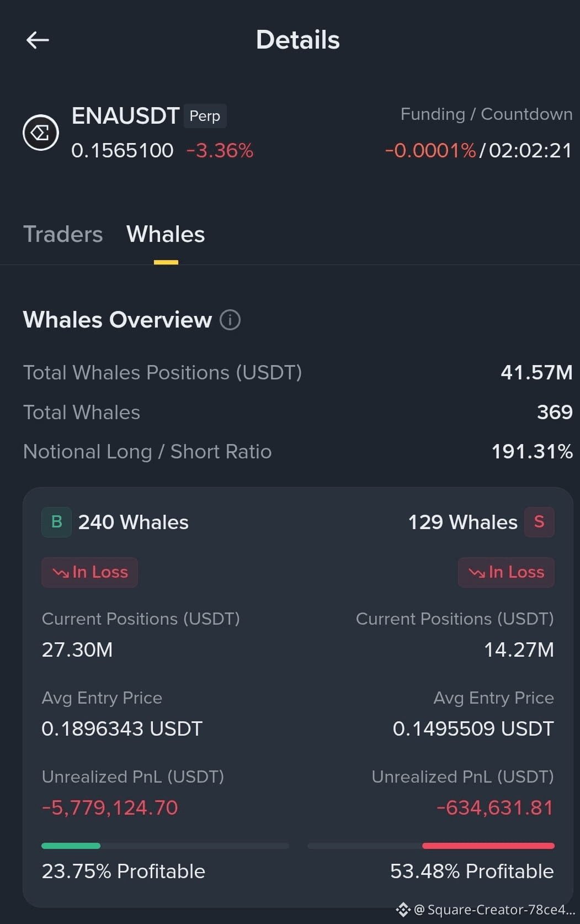Tap the ENAUSDT pair name
Viewport: 580px width, 924px height.
(125, 116)
